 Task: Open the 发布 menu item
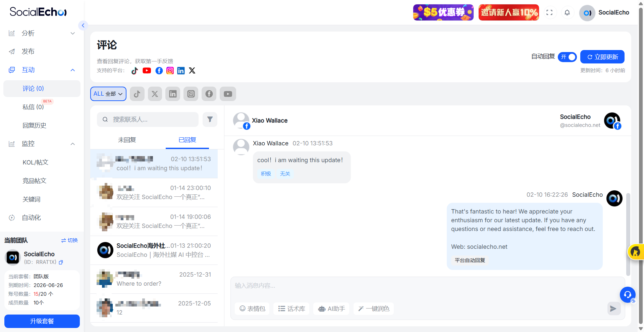tap(42, 51)
